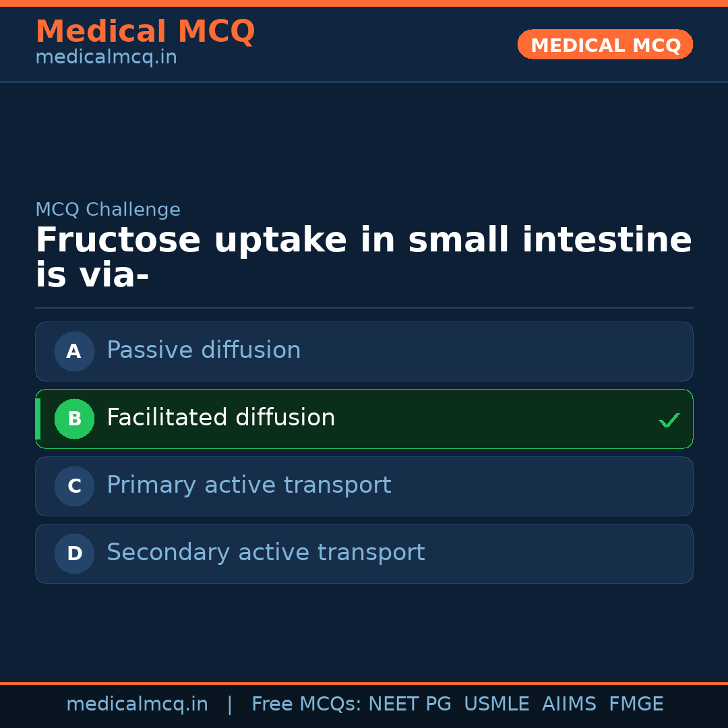This screenshot has height=728, width=728.
Task: Click the letter A circle icon
Action: (74, 351)
